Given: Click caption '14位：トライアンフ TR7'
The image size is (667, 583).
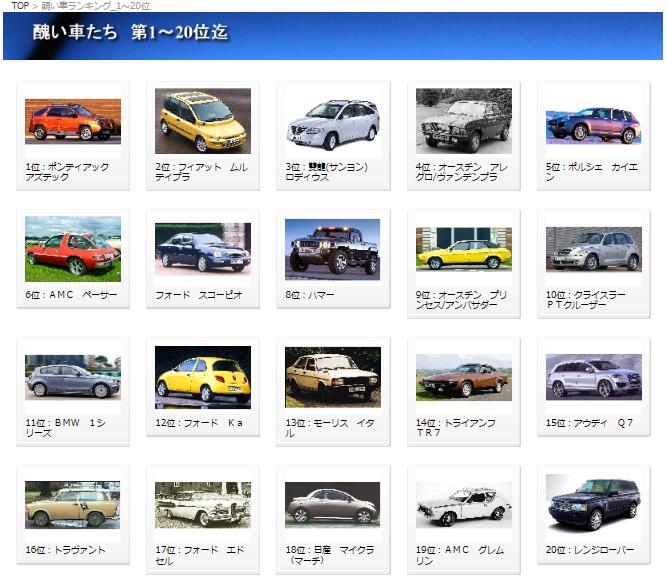Looking at the screenshot, I should (456, 428).
